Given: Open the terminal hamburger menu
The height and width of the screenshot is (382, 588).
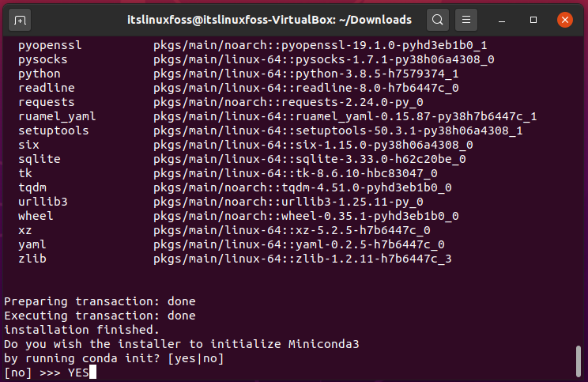Looking at the screenshot, I should pyautogui.click(x=466, y=20).
